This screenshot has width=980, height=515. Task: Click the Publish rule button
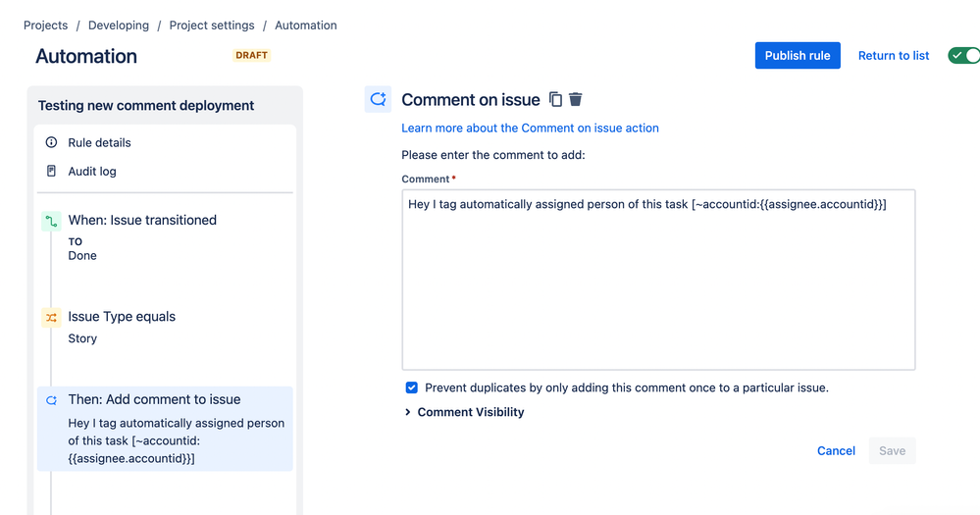[x=797, y=56]
